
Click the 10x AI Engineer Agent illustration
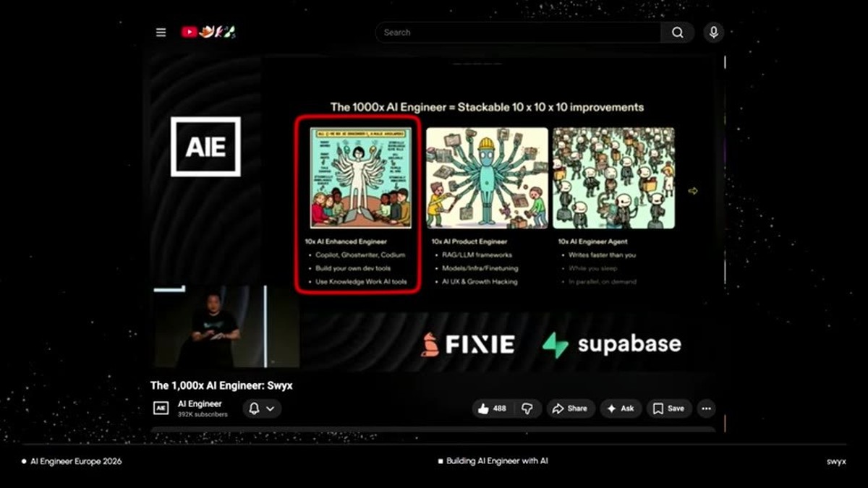613,178
